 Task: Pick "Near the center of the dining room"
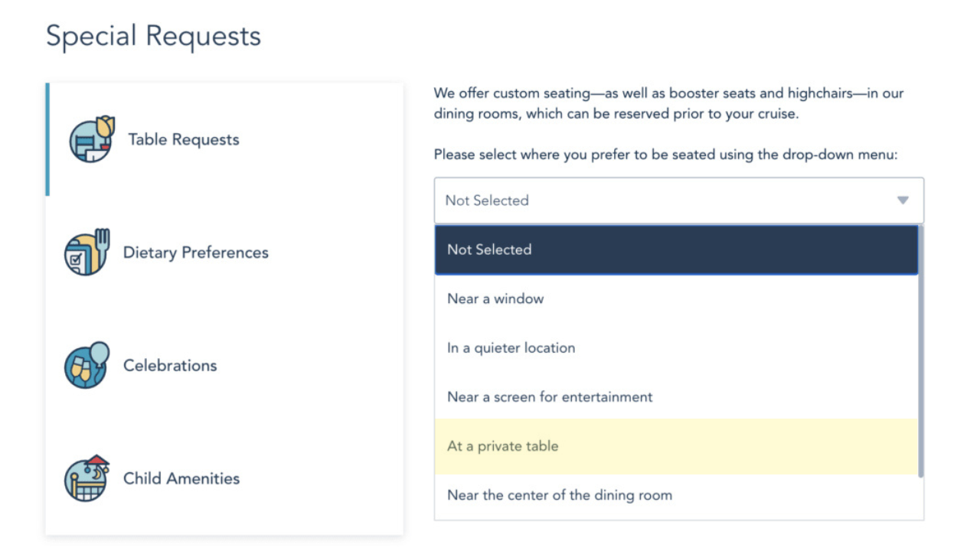(x=560, y=495)
